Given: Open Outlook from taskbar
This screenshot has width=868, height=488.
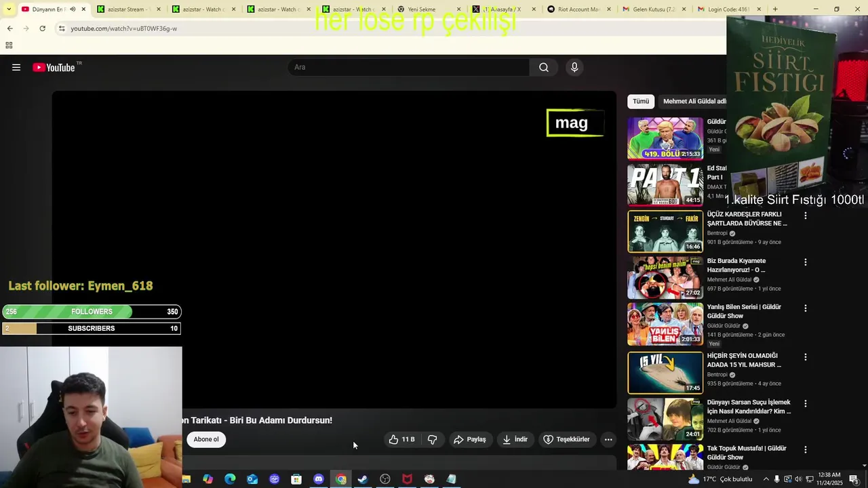Looking at the screenshot, I should [x=252, y=479].
